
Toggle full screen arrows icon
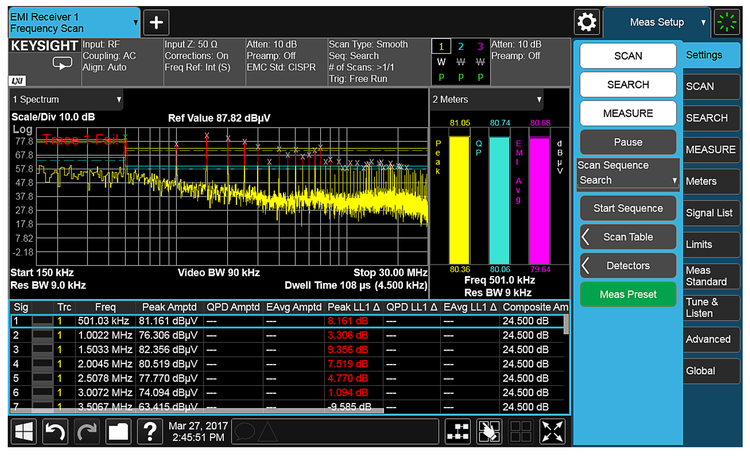(552, 432)
